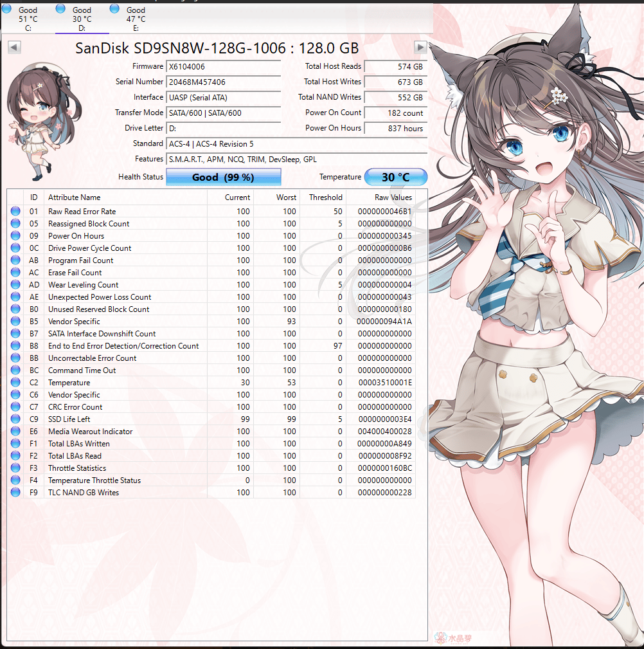644x649 pixels.
Task: Click status orb for C2 Temperature row
Action: 15,382
